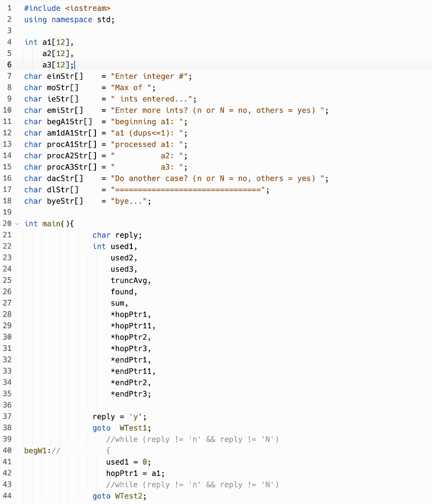432x504 pixels.
Task: Click the "a1 (dups<=1): " string
Action: [x=147, y=133]
